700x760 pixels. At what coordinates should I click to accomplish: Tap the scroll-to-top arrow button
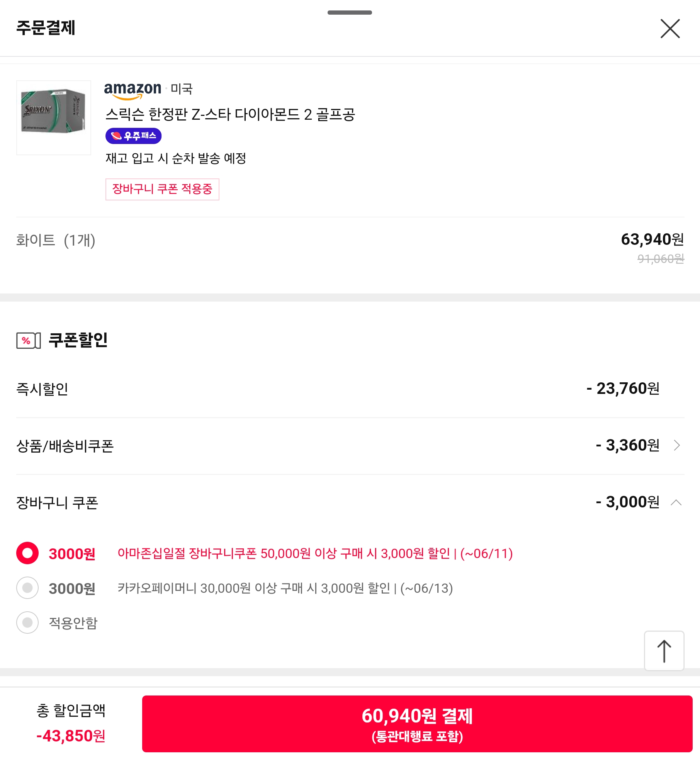(x=664, y=651)
